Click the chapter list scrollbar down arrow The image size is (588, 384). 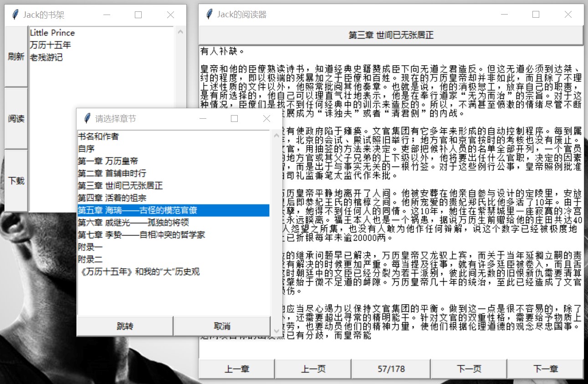[x=276, y=331]
